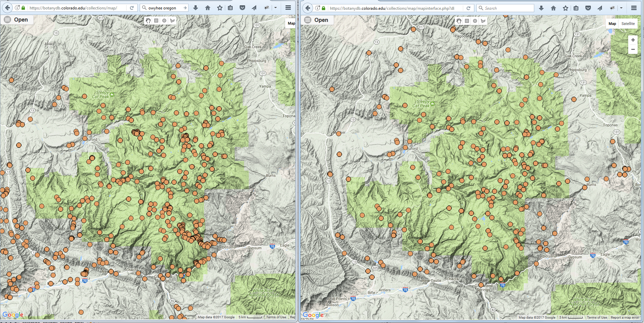Image resolution: width=644 pixels, height=323 pixels.
Task: Go to home page in the right browser
Action: (553, 8)
